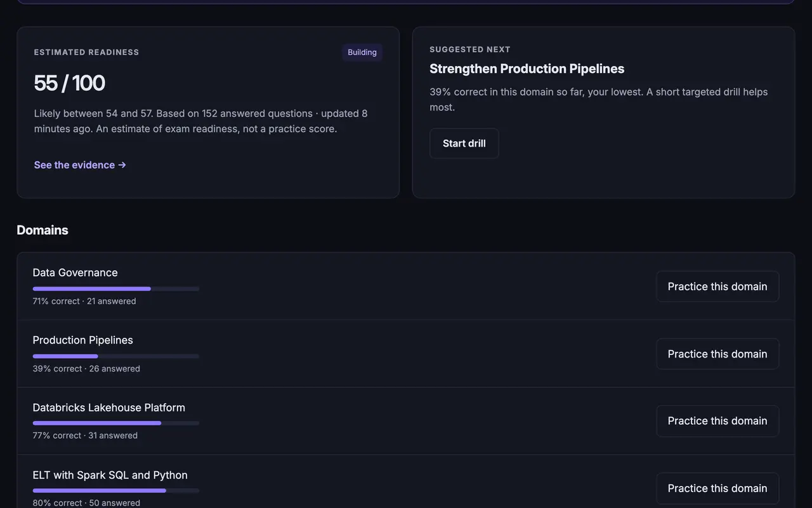Viewport: 812px width, 508px height.
Task: Select the Production Pipelines domain title
Action: 83,340
